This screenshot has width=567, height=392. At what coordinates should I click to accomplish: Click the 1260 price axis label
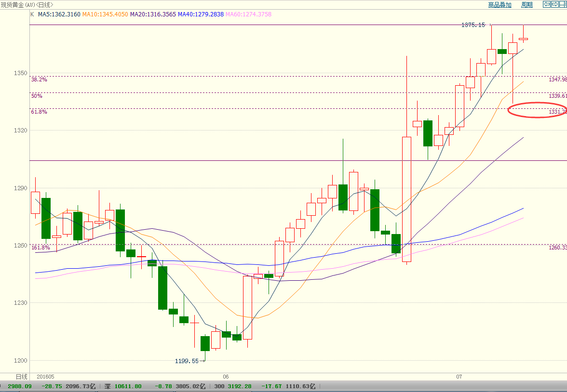[21, 245]
